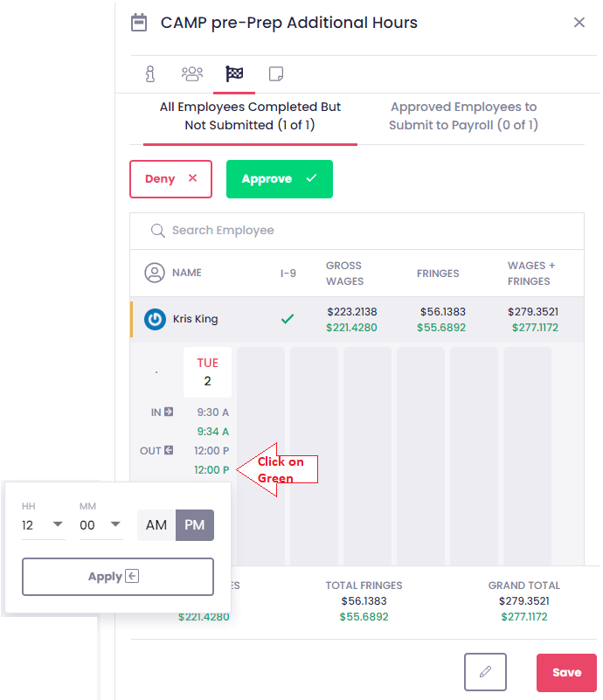Click the FRINGES column header

[x=438, y=274]
